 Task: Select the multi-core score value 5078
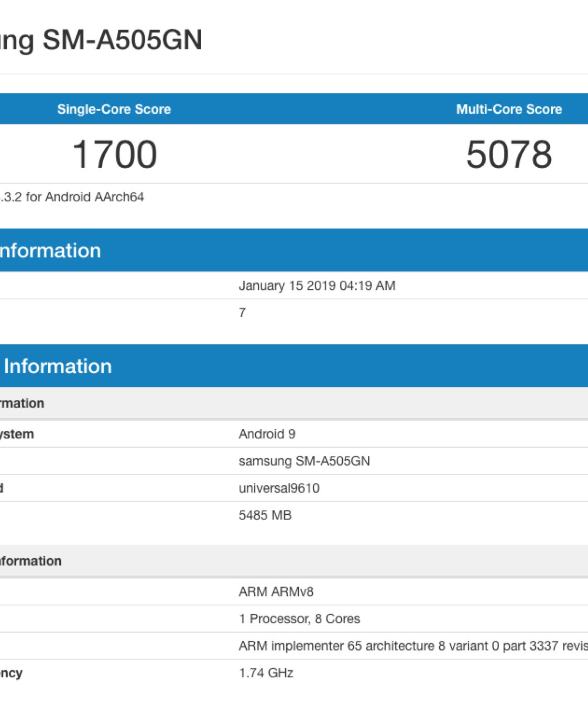508,155
